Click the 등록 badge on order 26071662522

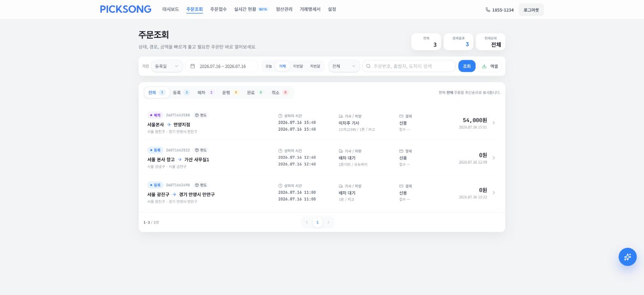[x=155, y=150]
